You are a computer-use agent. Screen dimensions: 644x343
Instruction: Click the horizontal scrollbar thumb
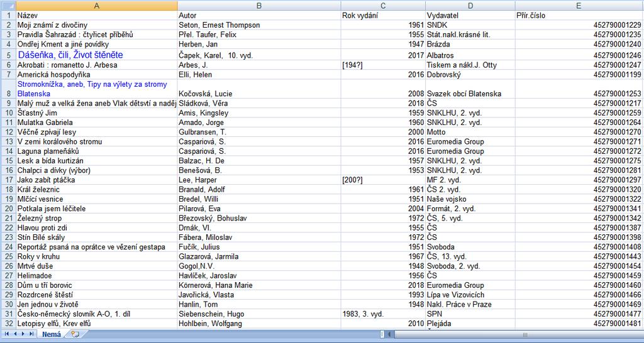pos(519,334)
